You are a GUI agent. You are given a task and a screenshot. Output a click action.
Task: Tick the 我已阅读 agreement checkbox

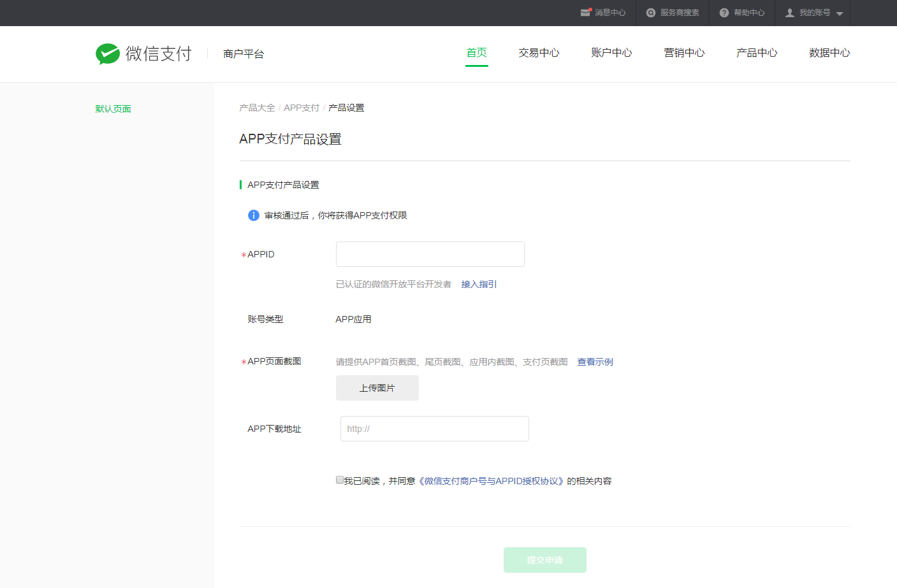(x=340, y=480)
